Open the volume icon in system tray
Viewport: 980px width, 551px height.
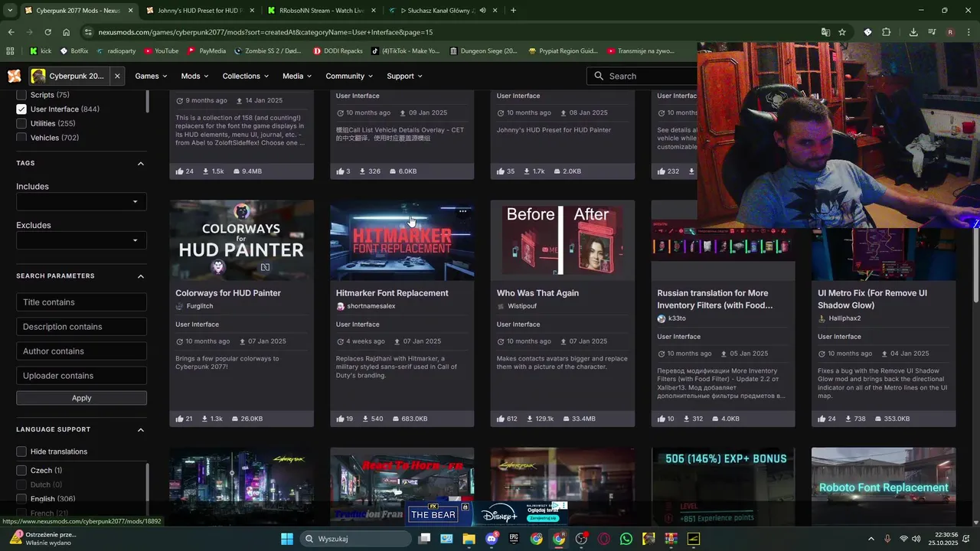coord(916,539)
